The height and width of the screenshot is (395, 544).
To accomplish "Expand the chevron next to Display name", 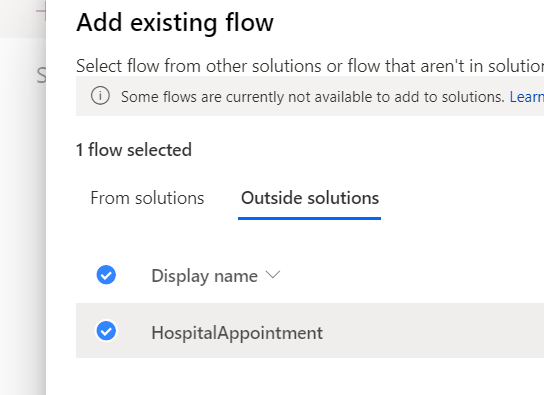I will coord(273,275).
